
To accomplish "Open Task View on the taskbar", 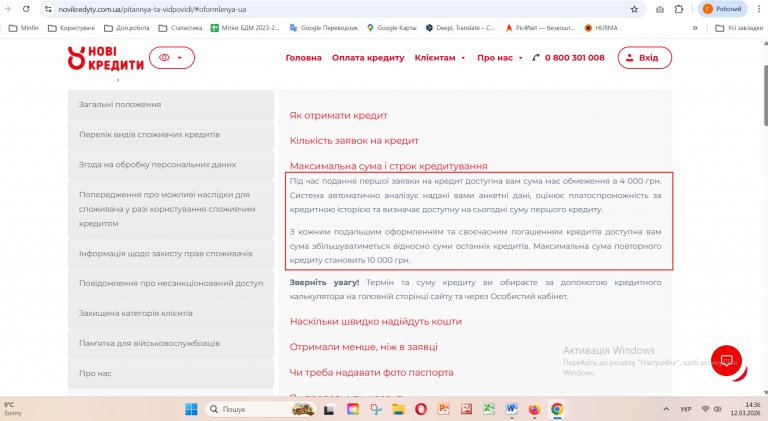I will pyautogui.click(x=329, y=409).
